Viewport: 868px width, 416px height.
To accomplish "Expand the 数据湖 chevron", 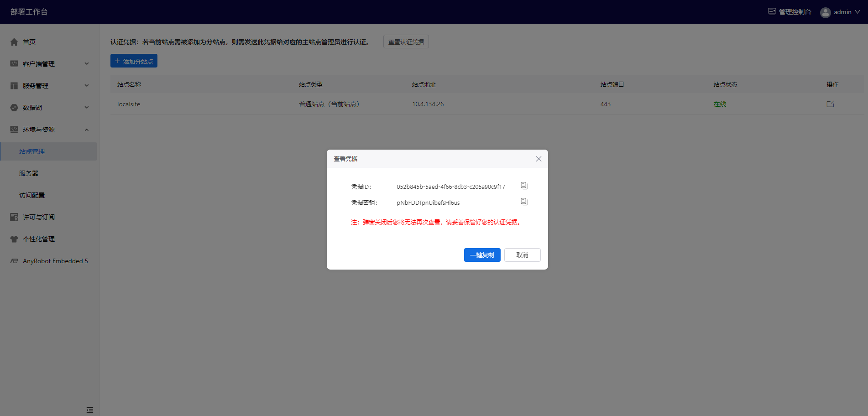I will tap(87, 108).
